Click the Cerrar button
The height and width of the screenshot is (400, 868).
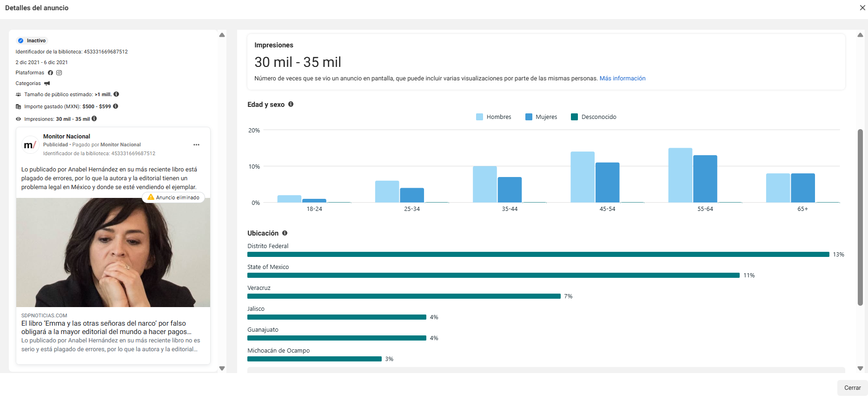click(852, 388)
